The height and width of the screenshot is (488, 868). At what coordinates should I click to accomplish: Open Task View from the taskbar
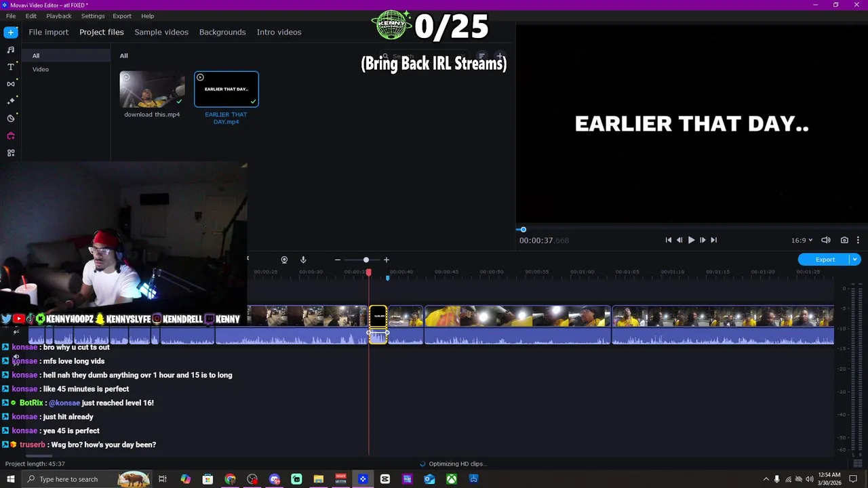coord(163,479)
